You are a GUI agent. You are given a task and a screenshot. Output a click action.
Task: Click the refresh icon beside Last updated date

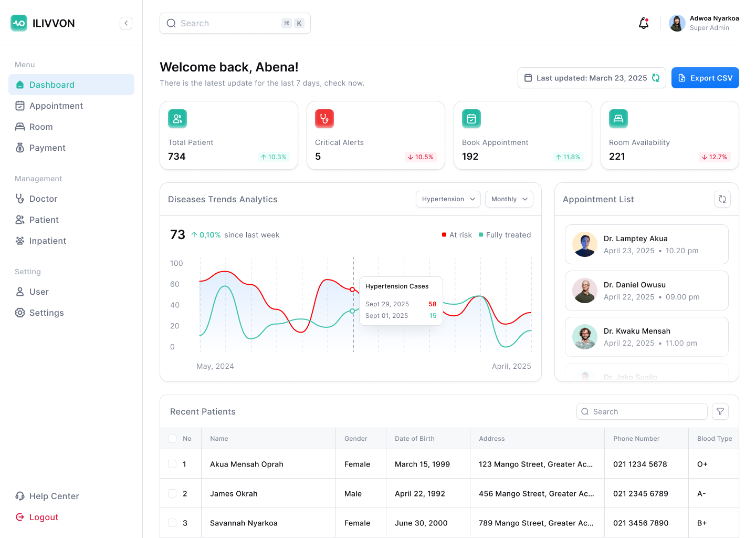pyautogui.click(x=656, y=78)
